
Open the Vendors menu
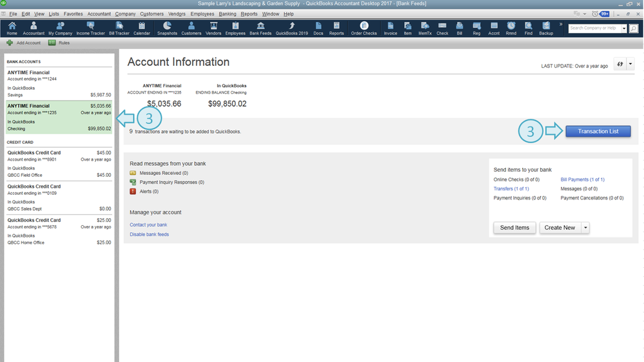pos(177,14)
